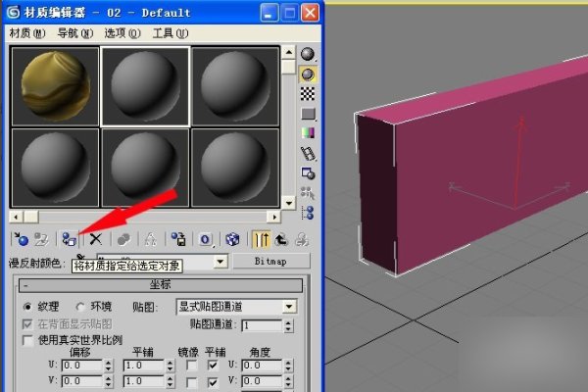Select the gold textured sample slot
Screen dimensions: 588x392
(56, 86)
